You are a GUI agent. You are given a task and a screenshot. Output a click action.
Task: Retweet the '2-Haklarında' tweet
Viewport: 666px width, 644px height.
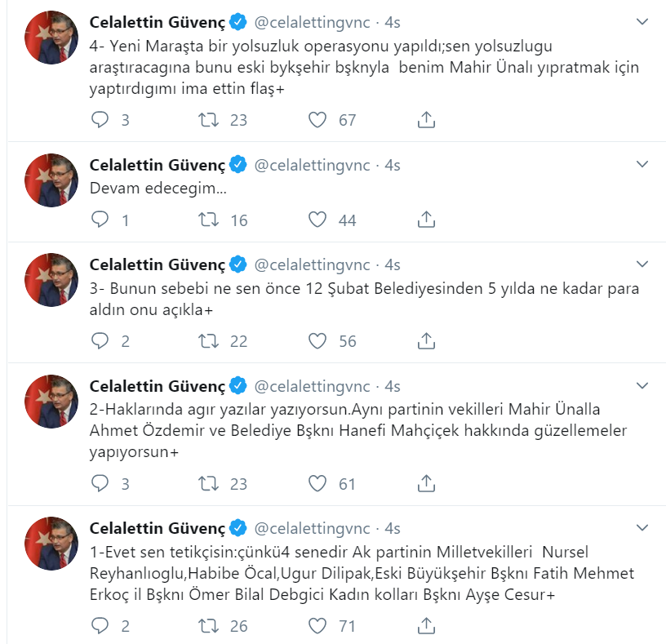(208, 484)
